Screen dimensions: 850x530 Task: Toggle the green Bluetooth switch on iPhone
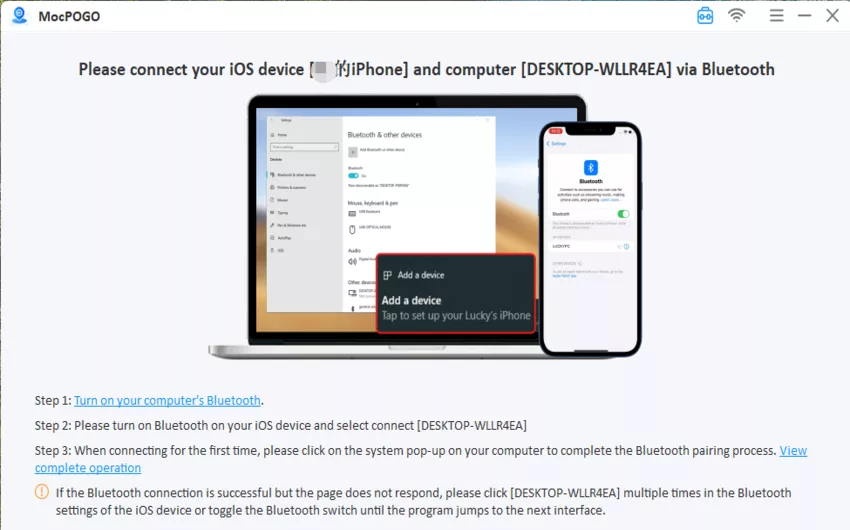point(623,214)
